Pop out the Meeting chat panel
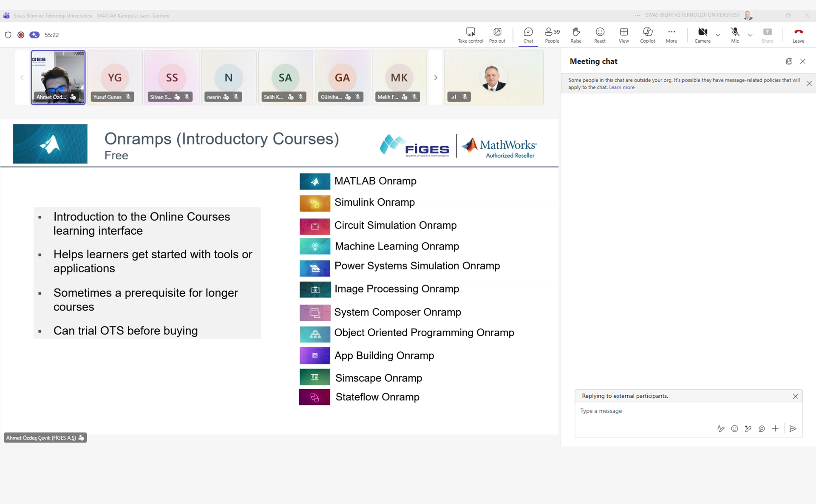Image resolution: width=816 pixels, height=504 pixels. click(789, 61)
